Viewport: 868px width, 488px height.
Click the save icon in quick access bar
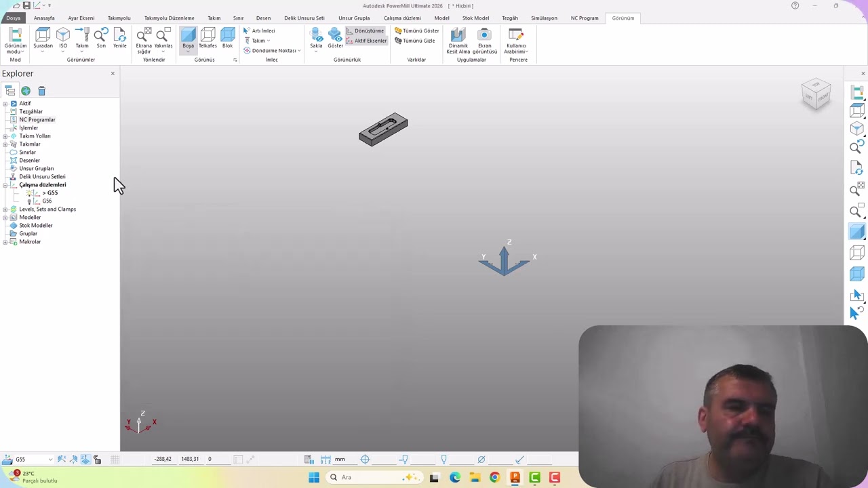[26, 5]
